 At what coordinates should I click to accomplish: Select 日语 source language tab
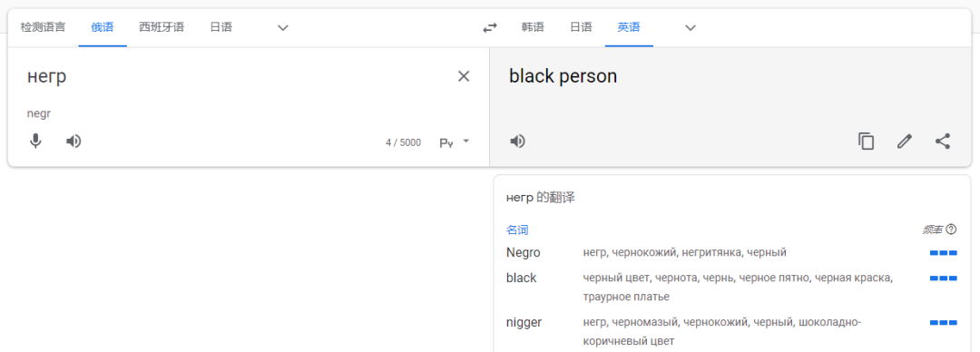[221, 27]
